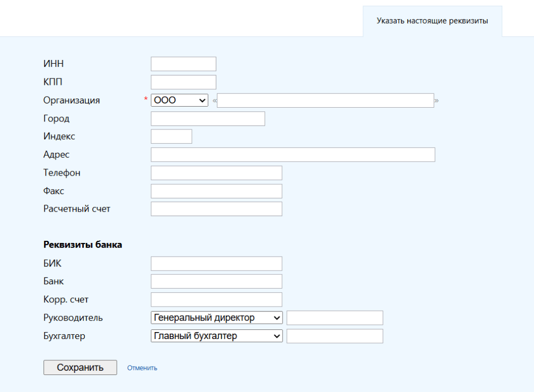Click into the Корр. счет field

click(x=216, y=300)
